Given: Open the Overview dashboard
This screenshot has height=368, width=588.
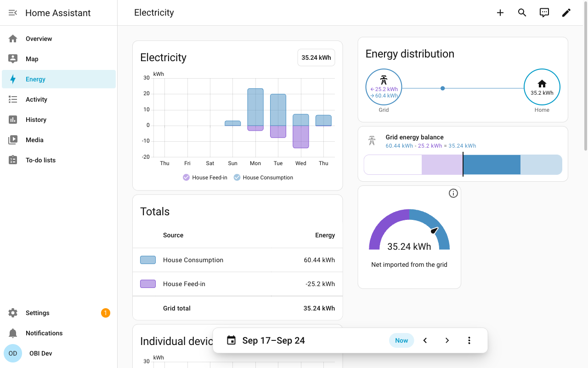Looking at the screenshot, I should click(59, 39).
